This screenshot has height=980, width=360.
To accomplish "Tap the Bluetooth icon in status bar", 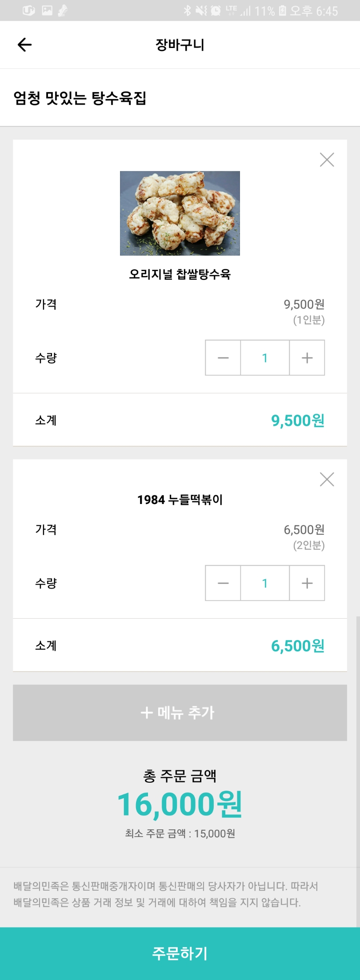I will tap(188, 11).
